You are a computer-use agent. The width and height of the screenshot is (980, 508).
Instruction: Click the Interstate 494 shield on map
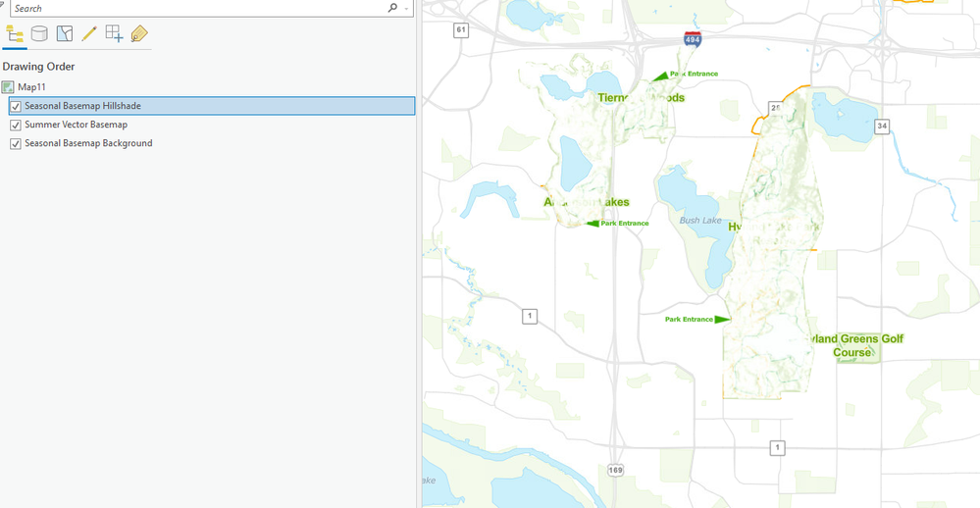[693, 39]
